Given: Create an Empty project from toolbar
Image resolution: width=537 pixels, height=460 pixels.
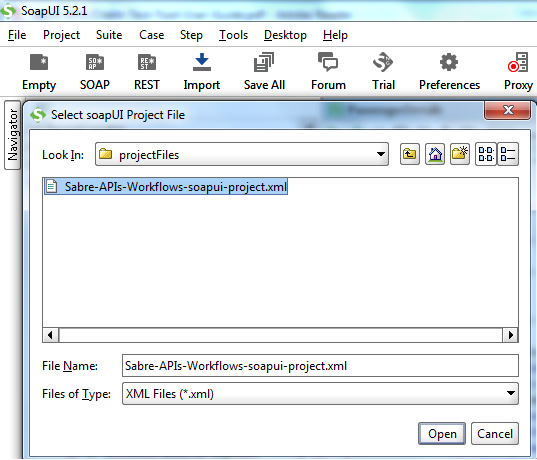Looking at the screenshot, I should point(39,62).
